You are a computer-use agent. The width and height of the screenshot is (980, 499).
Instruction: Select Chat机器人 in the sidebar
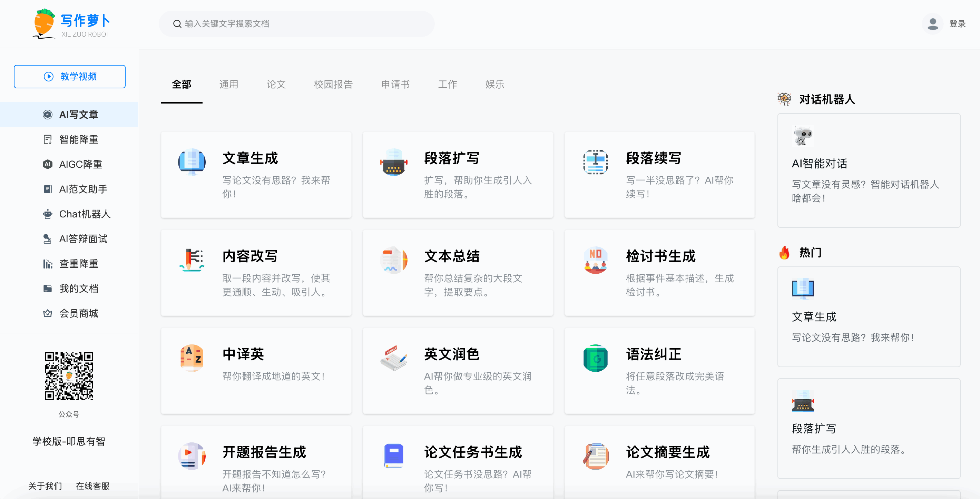pos(69,214)
